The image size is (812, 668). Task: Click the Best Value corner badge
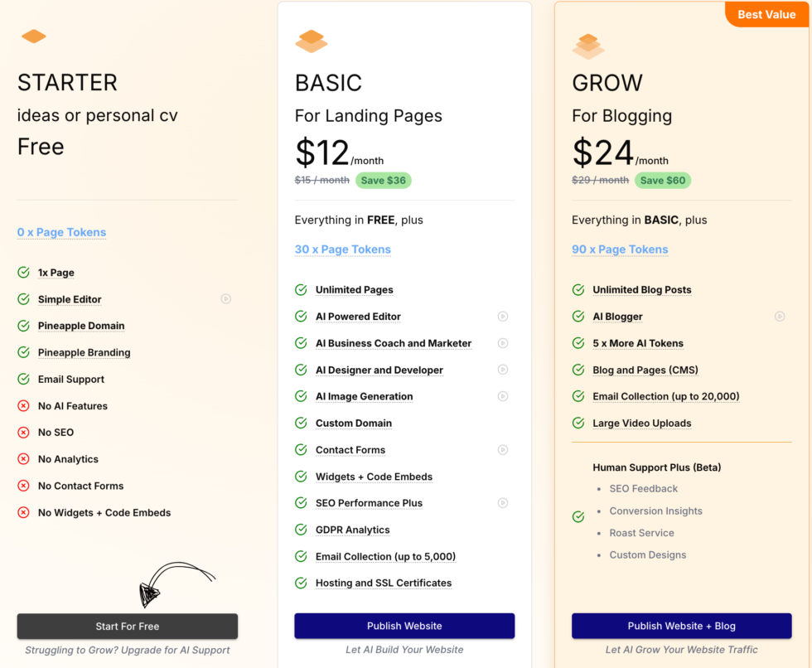(x=766, y=14)
